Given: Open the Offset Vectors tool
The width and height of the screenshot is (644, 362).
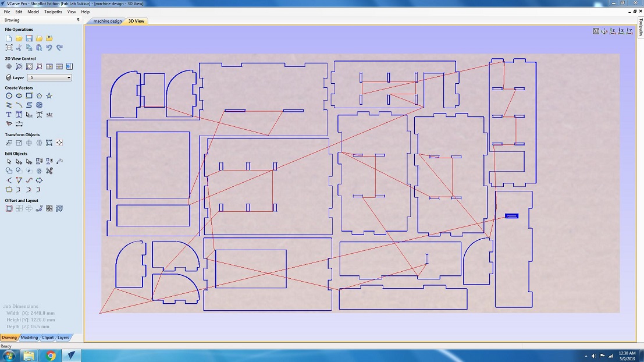Looking at the screenshot, I should [x=9, y=209].
